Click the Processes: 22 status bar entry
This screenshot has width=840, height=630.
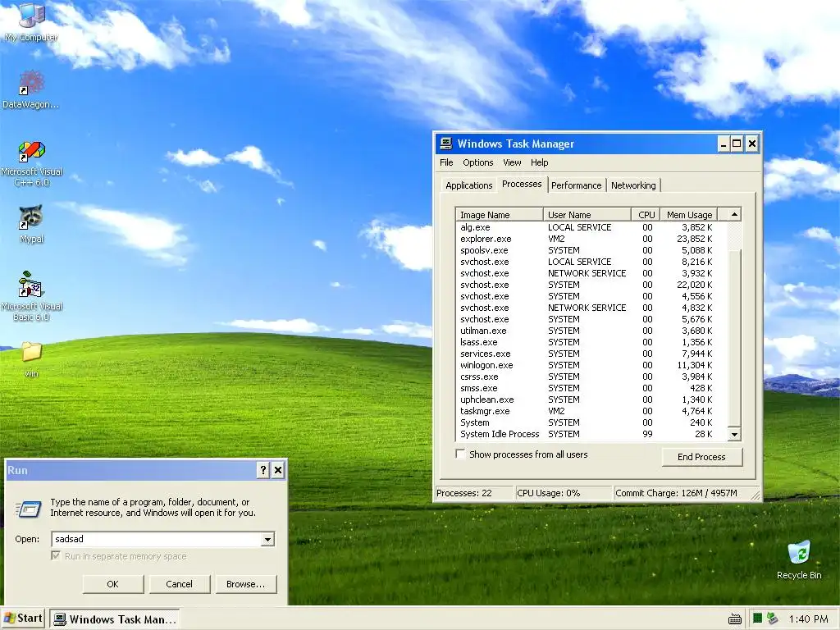coord(474,493)
